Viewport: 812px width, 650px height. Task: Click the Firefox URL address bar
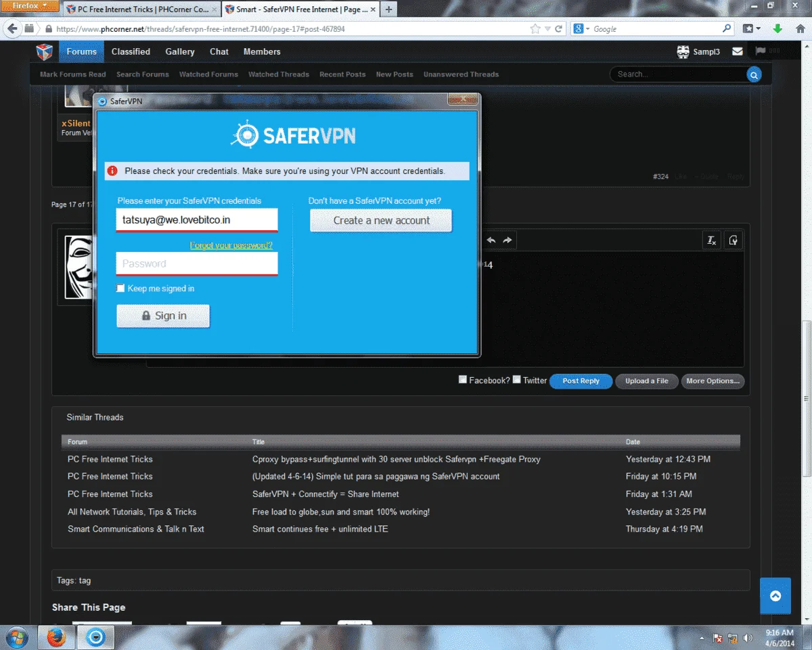click(291, 29)
